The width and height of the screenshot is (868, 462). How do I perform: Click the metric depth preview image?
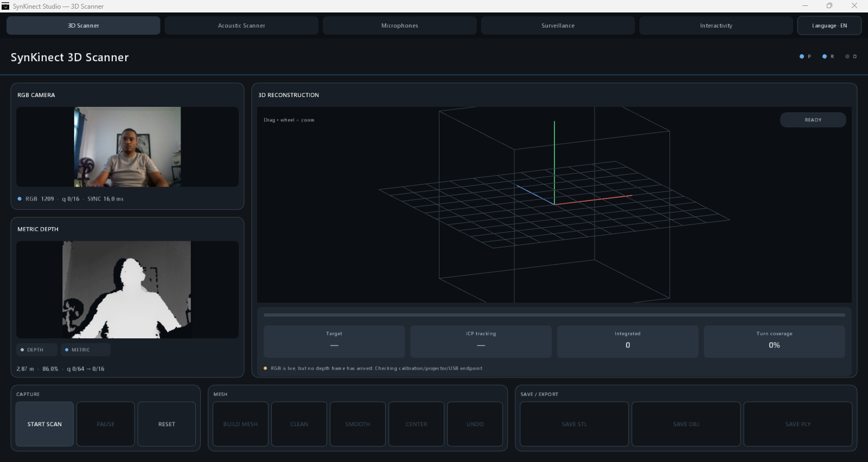(x=126, y=290)
